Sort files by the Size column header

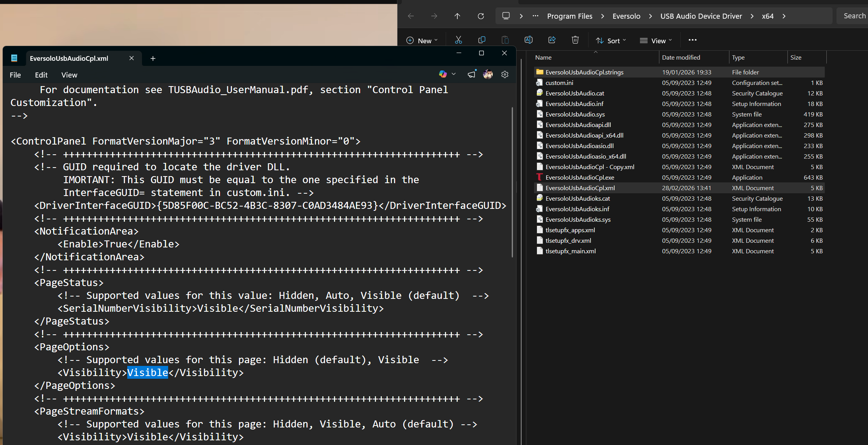[x=807, y=57]
